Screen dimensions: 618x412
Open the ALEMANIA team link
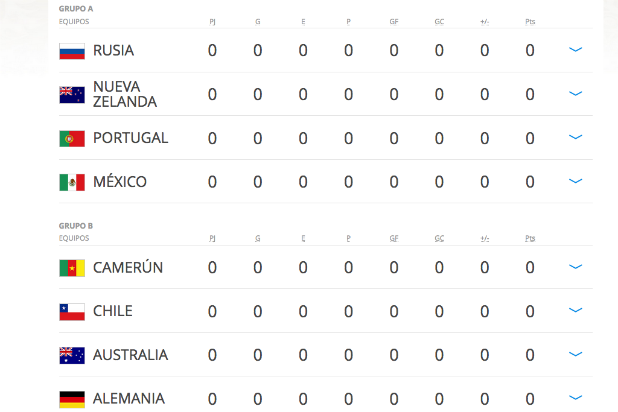coord(128,398)
